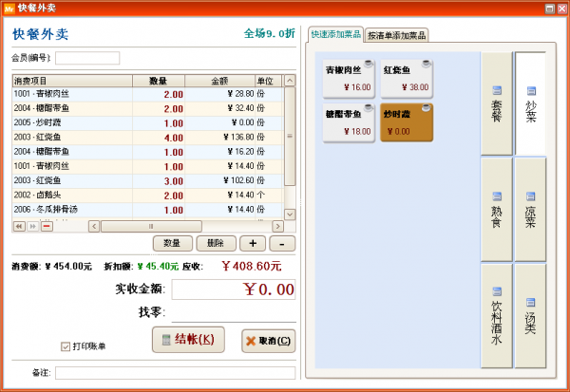Image resolution: width=570 pixels, height=392 pixels.
Task: Click the cup icon on 红烧鱼 card
Action: [x=427, y=64]
